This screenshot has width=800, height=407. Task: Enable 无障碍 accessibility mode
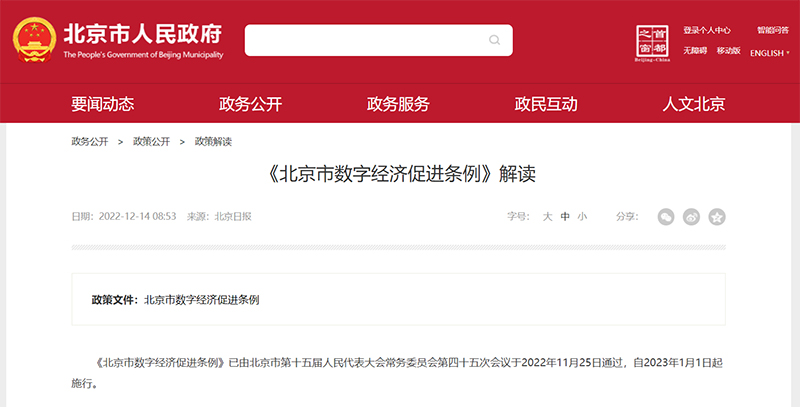click(695, 50)
